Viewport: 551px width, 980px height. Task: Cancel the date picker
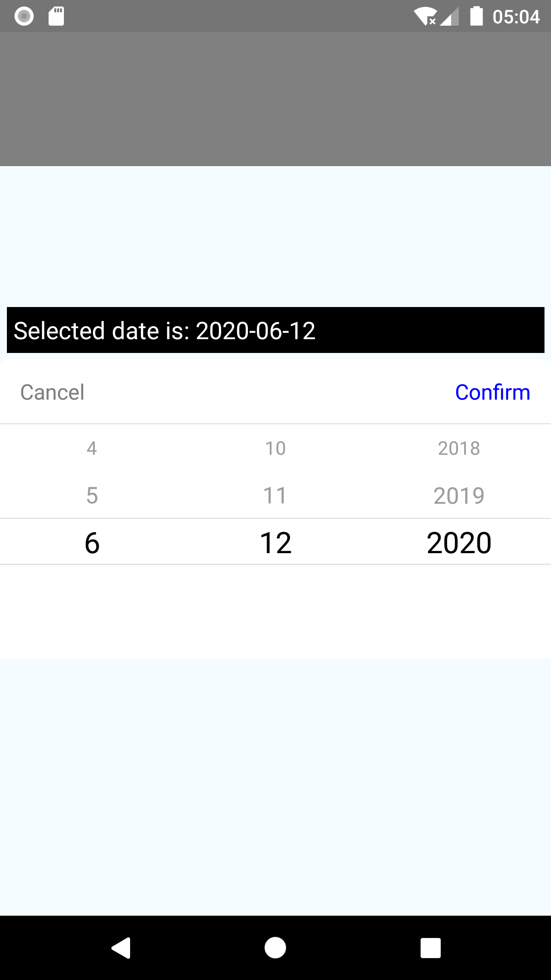52,392
